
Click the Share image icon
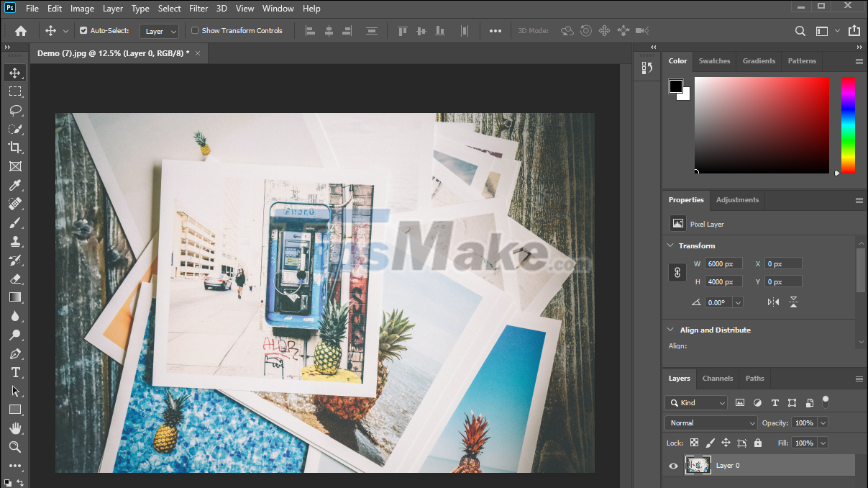854,31
